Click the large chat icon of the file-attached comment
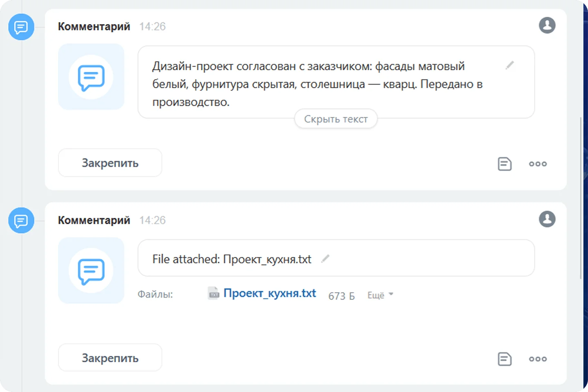The width and height of the screenshot is (588, 392). pyautogui.click(x=91, y=270)
